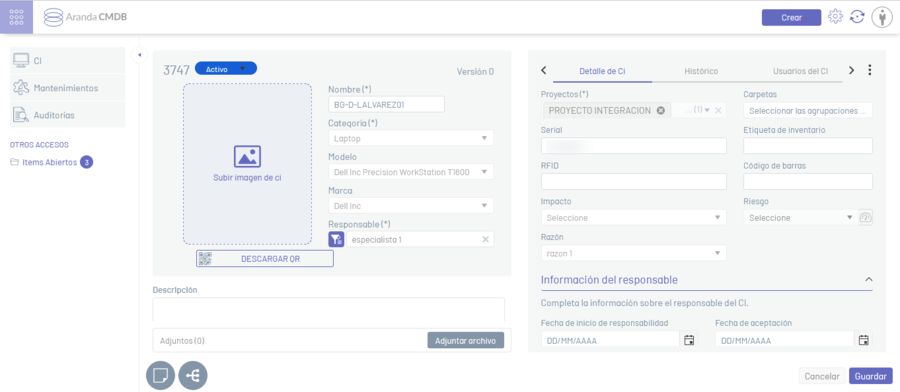Viewport: 900px width, 392px height.
Task: Click the risk gauge icon next to Riesgo
Action: pos(866,218)
